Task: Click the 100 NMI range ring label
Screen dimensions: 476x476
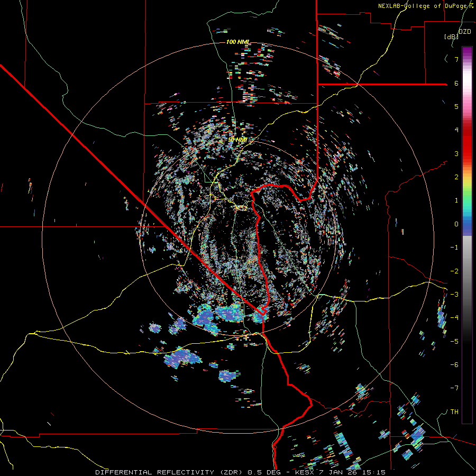Action: pyautogui.click(x=237, y=42)
